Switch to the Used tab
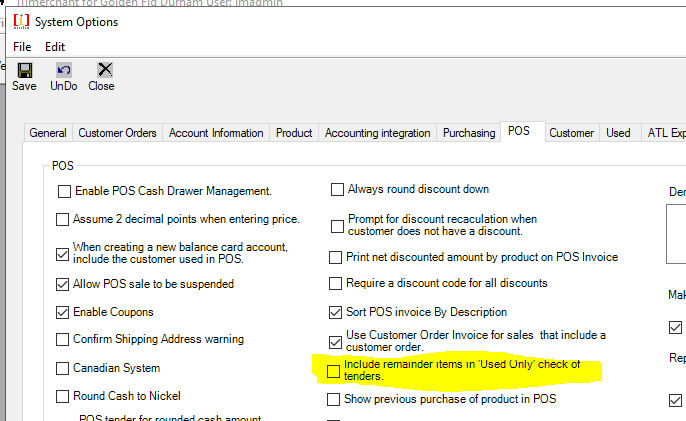This screenshot has width=686, height=421. [618, 133]
